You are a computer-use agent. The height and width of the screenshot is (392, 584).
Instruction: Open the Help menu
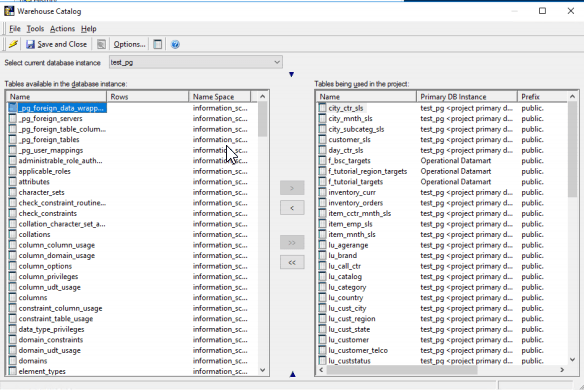[x=89, y=29]
